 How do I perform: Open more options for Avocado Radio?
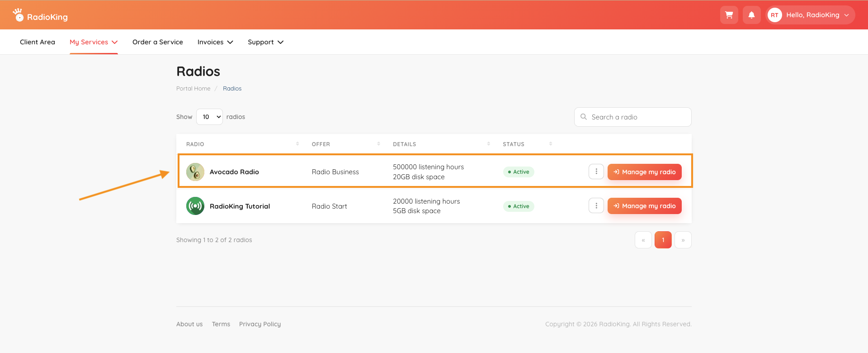pyautogui.click(x=596, y=172)
